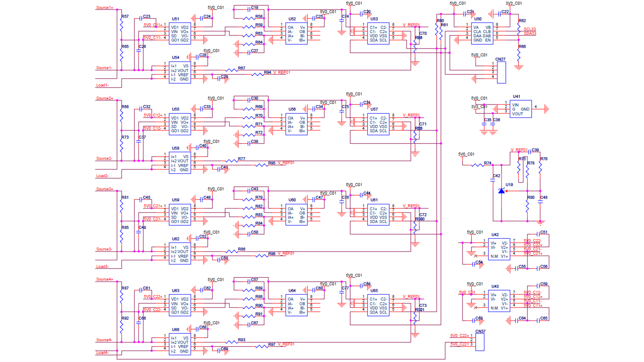The image size is (644, 362).
Task: Select the R62 resistor designator
Action: point(522,21)
